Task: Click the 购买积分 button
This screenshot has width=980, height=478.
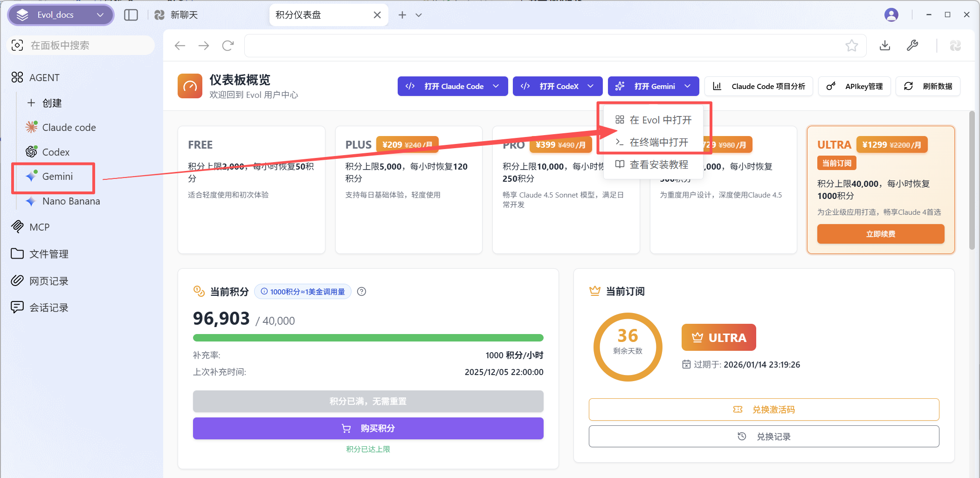Action: point(368,428)
